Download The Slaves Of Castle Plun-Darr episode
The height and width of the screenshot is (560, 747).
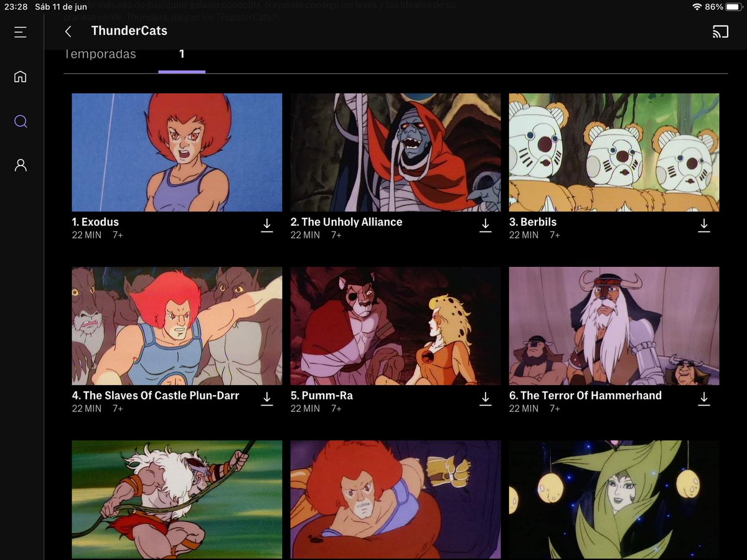pyautogui.click(x=267, y=399)
